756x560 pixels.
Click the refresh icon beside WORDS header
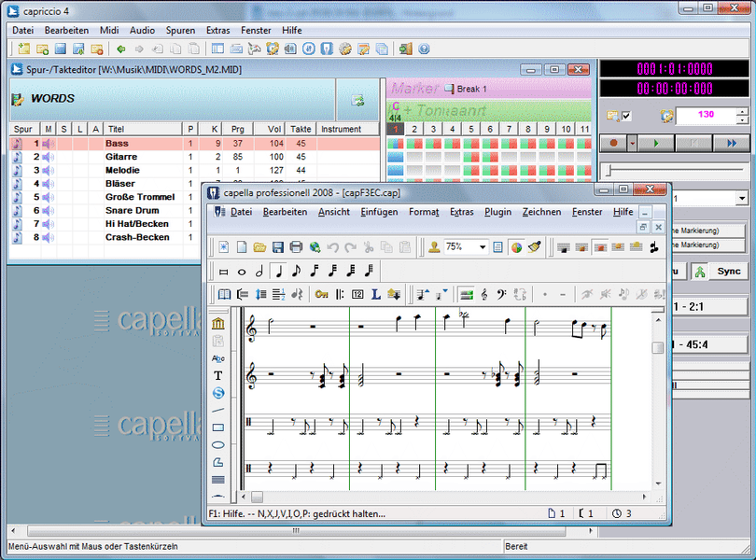(357, 100)
